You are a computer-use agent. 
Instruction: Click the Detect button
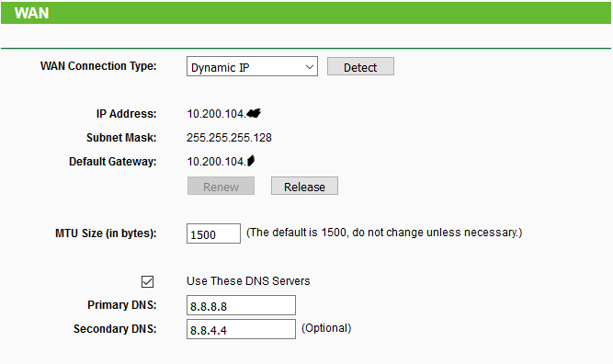(x=360, y=66)
